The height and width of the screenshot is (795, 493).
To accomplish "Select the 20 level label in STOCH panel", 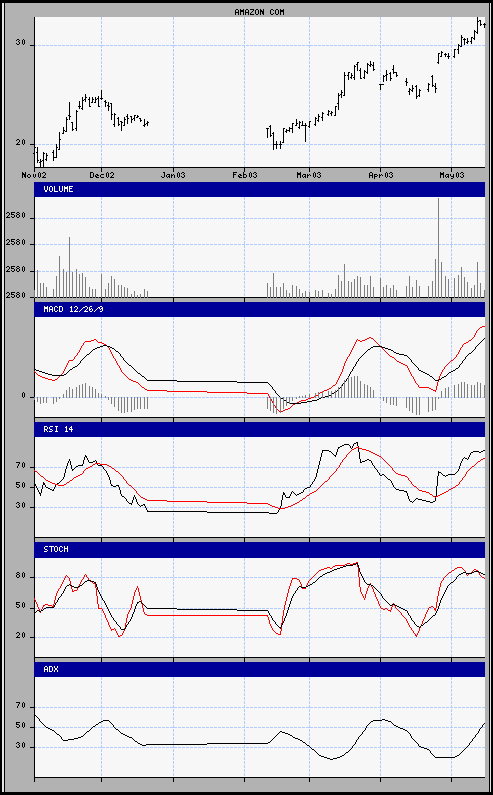I will coord(20,637).
